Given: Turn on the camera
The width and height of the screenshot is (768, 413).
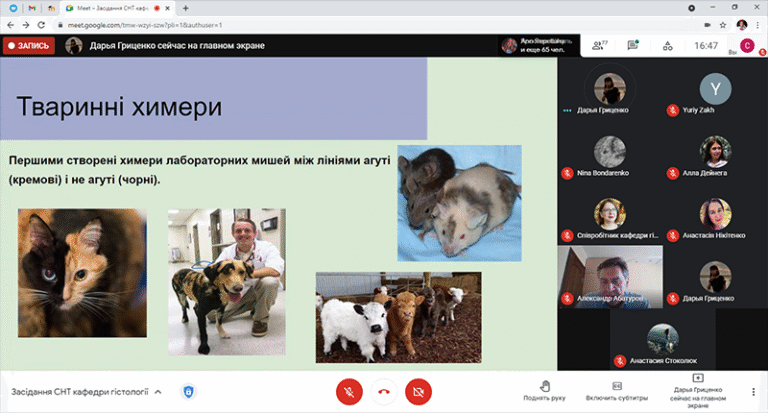Looking at the screenshot, I should point(418,391).
